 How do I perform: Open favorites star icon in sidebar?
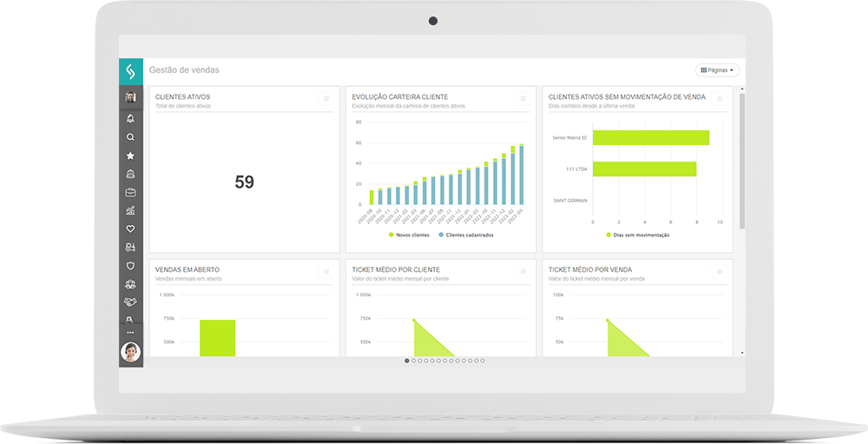point(130,156)
